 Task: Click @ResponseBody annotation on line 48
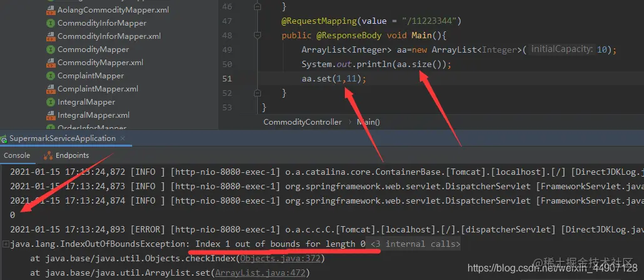pos(349,35)
